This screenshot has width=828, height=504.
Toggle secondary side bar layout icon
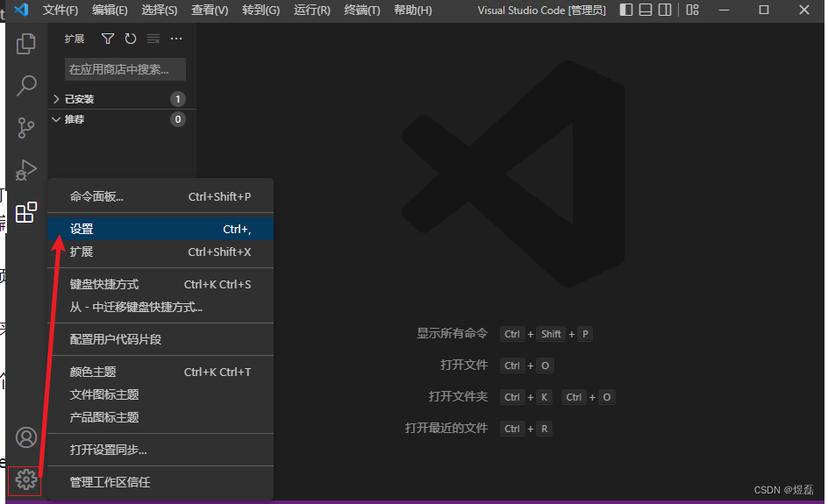tap(665, 10)
